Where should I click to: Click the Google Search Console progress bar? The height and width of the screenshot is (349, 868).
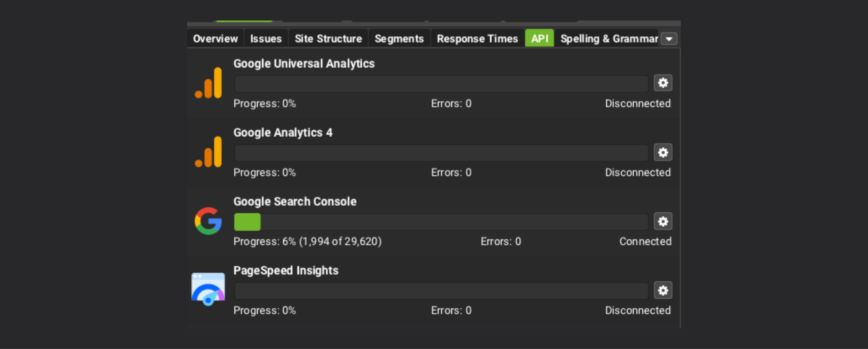441,222
